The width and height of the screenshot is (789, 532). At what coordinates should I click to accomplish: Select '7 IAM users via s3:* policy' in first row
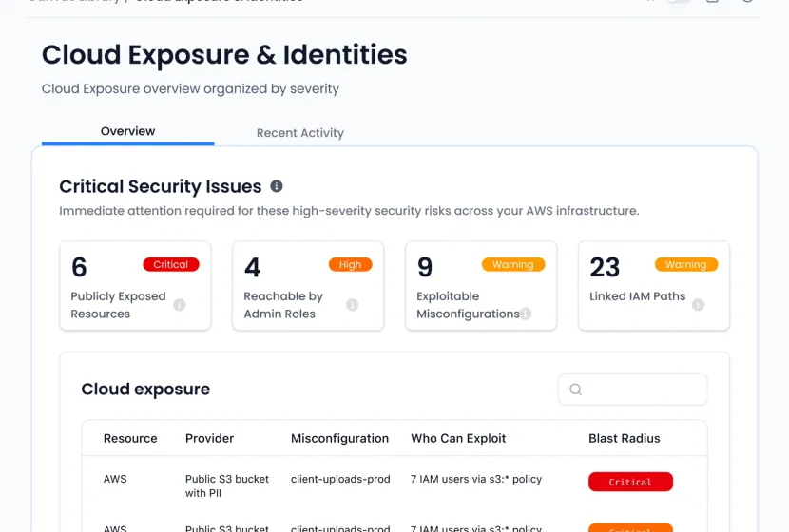(476, 479)
